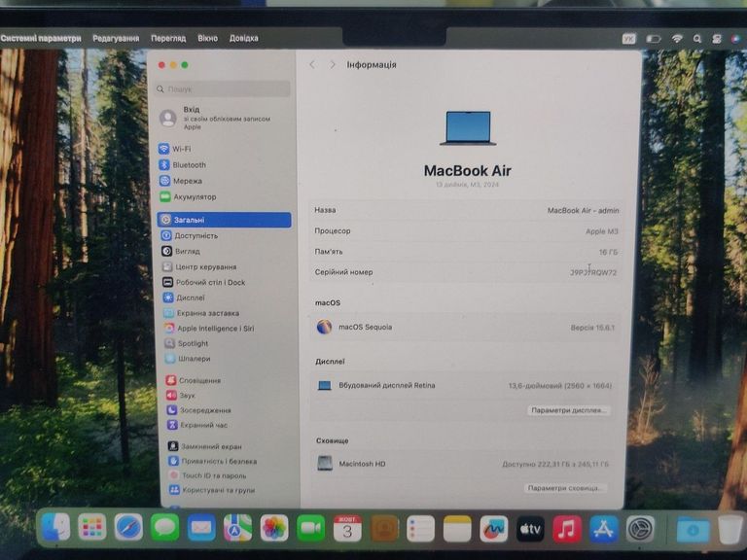Open Доступність accessibility settings
This screenshot has width=747, height=560.
(x=190, y=235)
